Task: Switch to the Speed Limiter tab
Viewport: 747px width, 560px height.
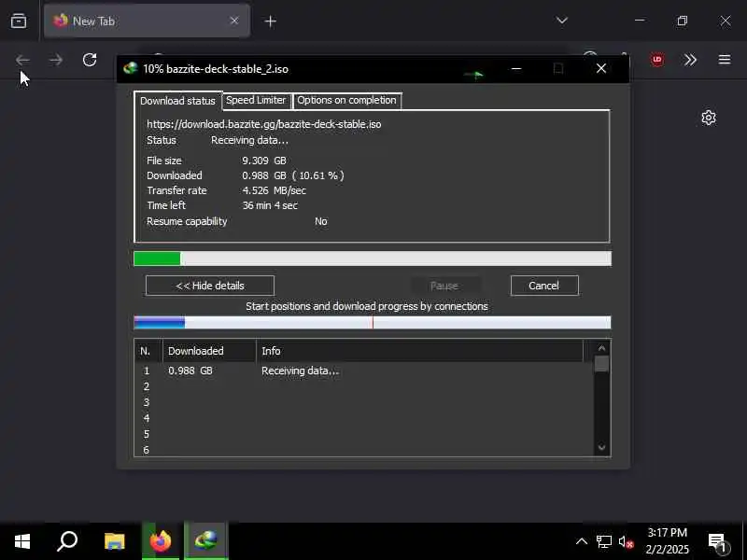Action: click(x=256, y=101)
